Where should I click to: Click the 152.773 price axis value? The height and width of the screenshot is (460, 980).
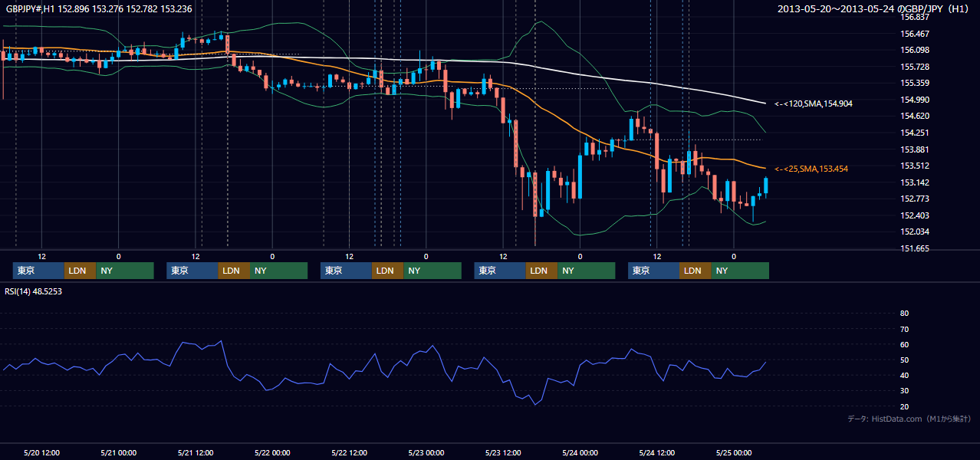click(x=915, y=199)
